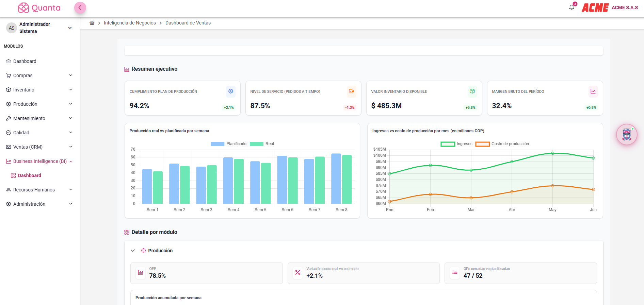Open the chatbot assistant bubble

coord(627,135)
